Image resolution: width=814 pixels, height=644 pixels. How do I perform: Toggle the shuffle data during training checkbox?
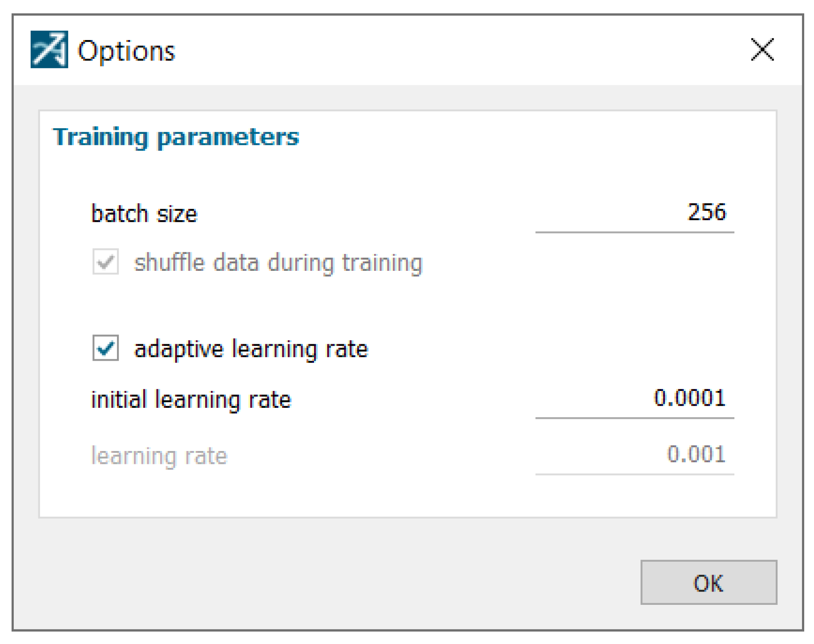[x=105, y=262]
